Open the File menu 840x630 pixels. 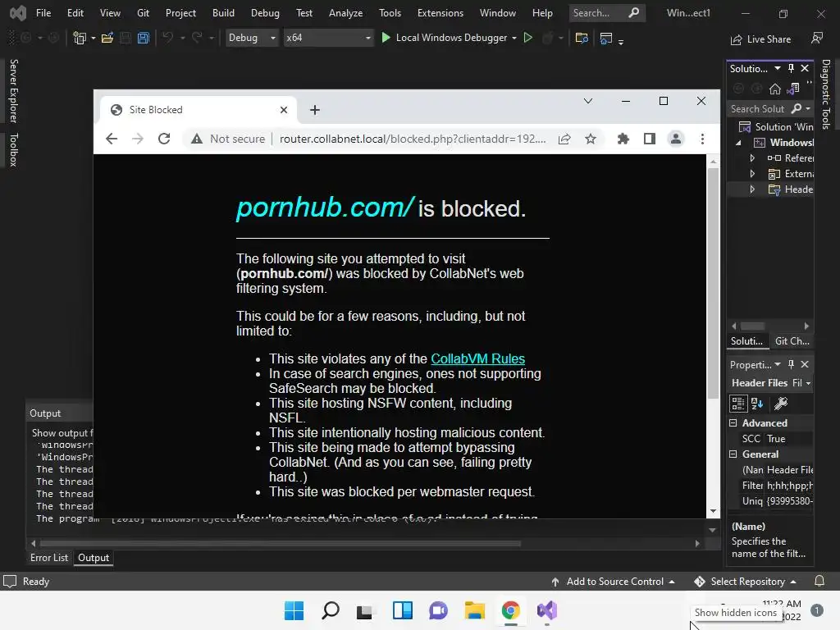[x=43, y=13]
